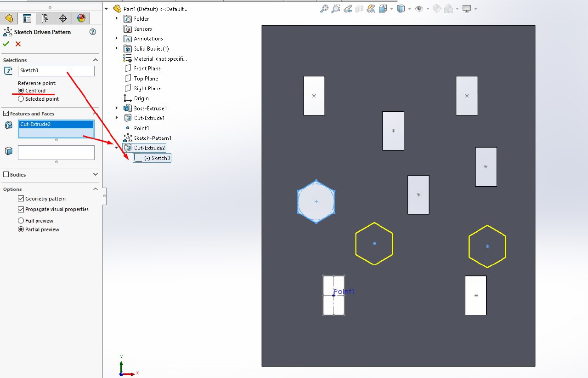The height and width of the screenshot is (378, 588).
Task: Click the blue hexagon seed cut
Action: 316,201
